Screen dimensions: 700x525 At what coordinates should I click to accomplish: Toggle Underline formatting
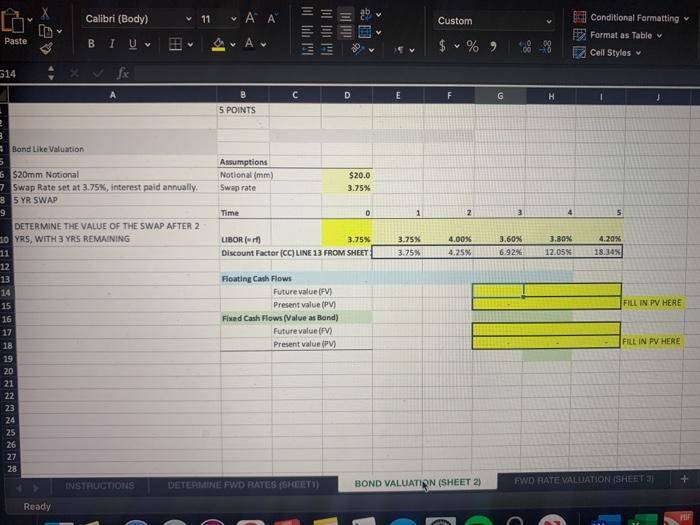click(x=133, y=44)
